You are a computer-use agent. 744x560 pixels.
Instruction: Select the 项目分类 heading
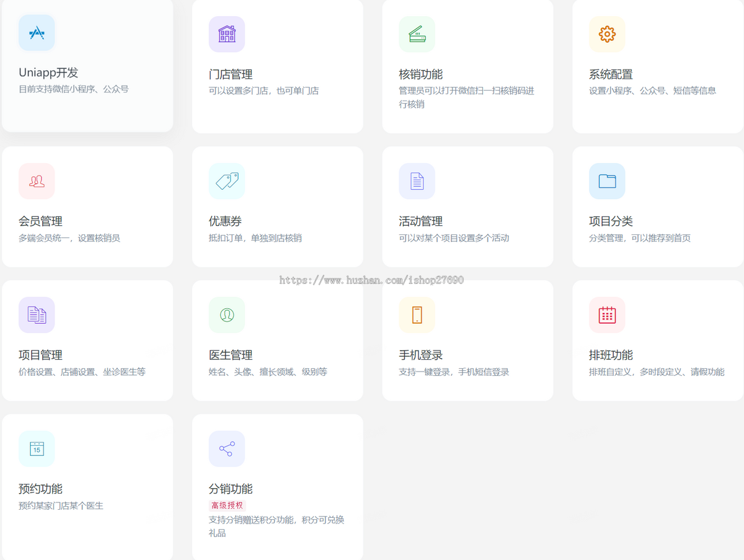(x=611, y=221)
